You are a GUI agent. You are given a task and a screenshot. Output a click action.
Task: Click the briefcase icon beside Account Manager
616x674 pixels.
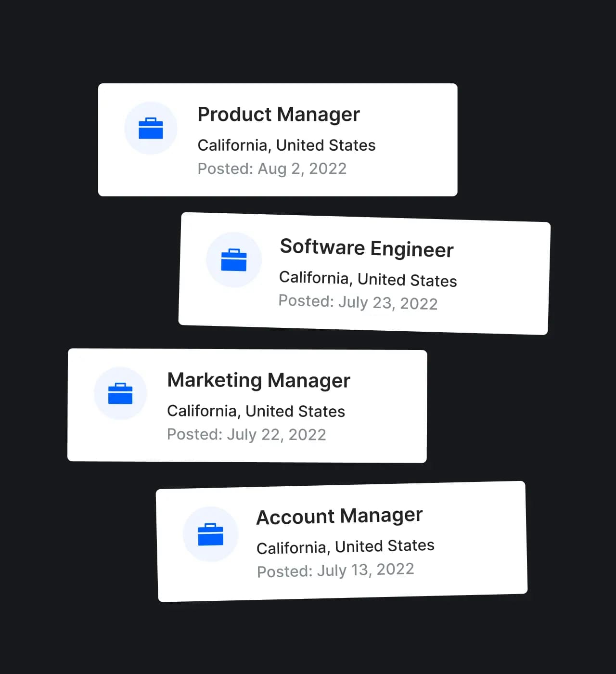(x=211, y=534)
